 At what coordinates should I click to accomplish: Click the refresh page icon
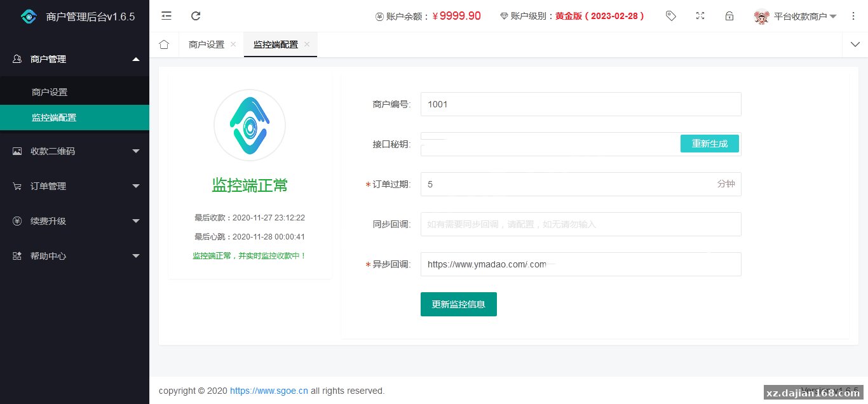click(x=196, y=16)
